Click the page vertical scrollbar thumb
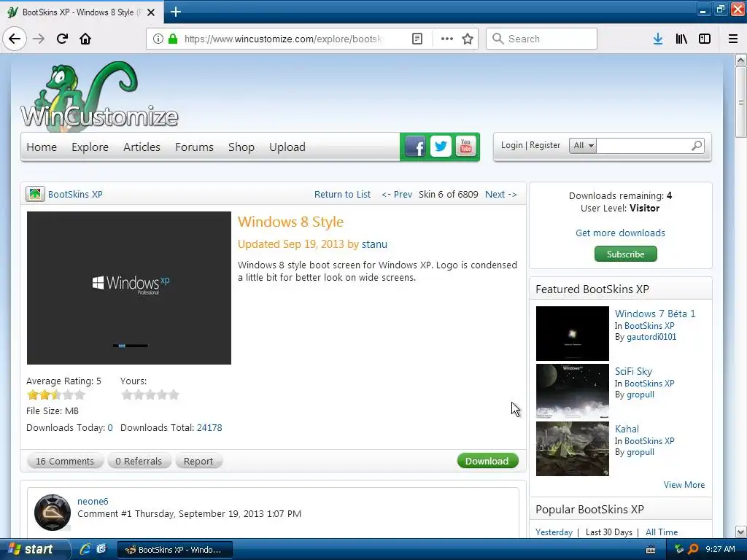Viewport: 747px width, 560px height. pyautogui.click(x=741, y=102)
